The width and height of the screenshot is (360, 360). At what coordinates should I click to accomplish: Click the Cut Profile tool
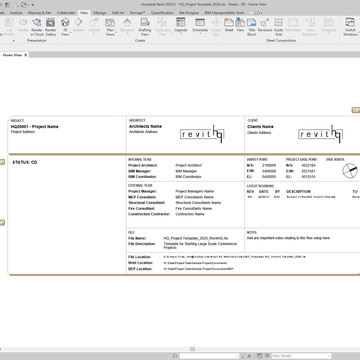click(9, 27)
